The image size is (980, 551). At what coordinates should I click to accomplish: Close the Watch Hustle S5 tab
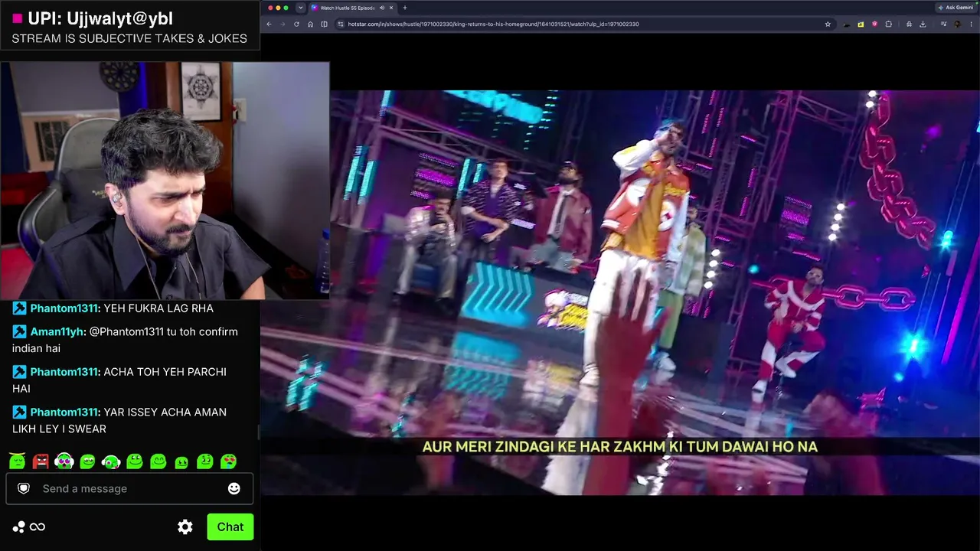391,8
